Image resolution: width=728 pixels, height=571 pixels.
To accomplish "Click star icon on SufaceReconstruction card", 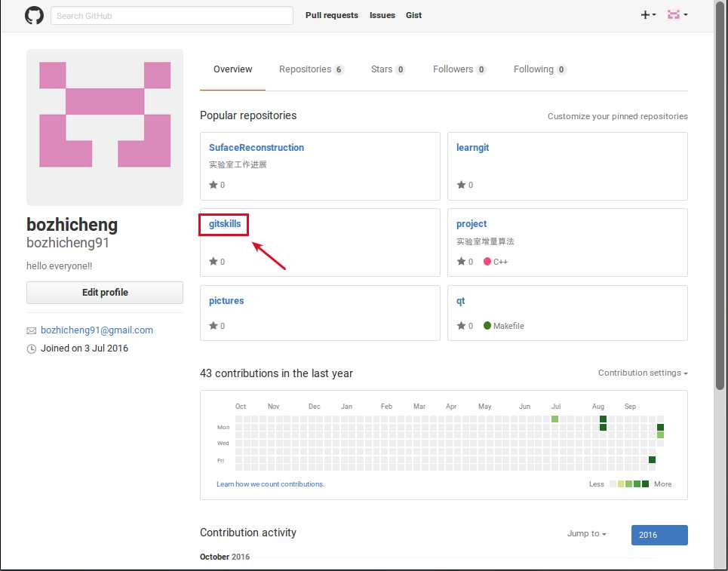I will (213, 185).
